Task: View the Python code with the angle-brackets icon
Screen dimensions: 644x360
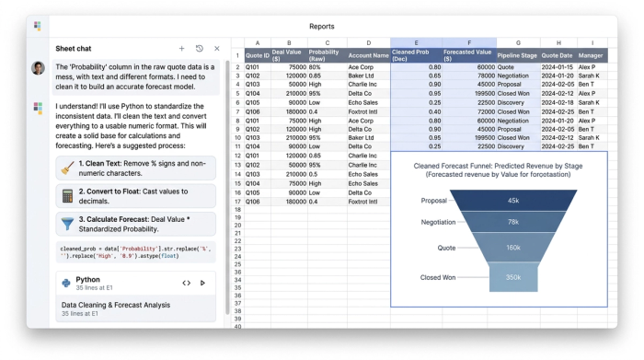Action: (187, 283)
